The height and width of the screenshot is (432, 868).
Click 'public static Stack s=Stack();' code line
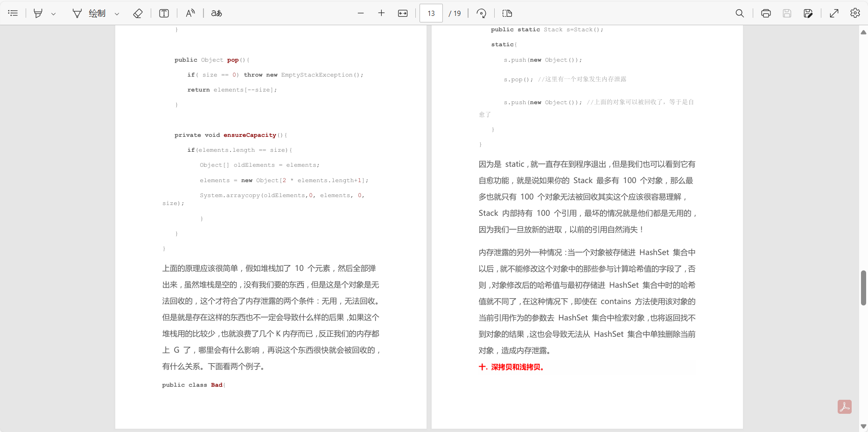pos(547,29)
